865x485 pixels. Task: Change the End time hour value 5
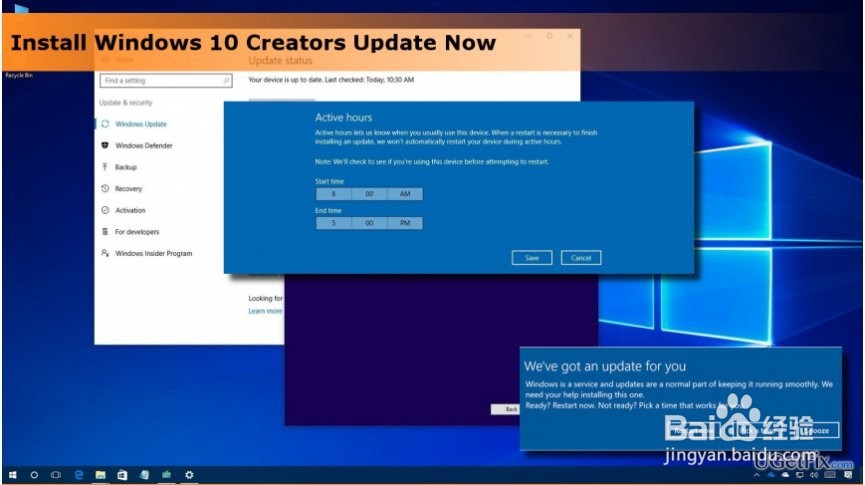[x=333, y=223]
